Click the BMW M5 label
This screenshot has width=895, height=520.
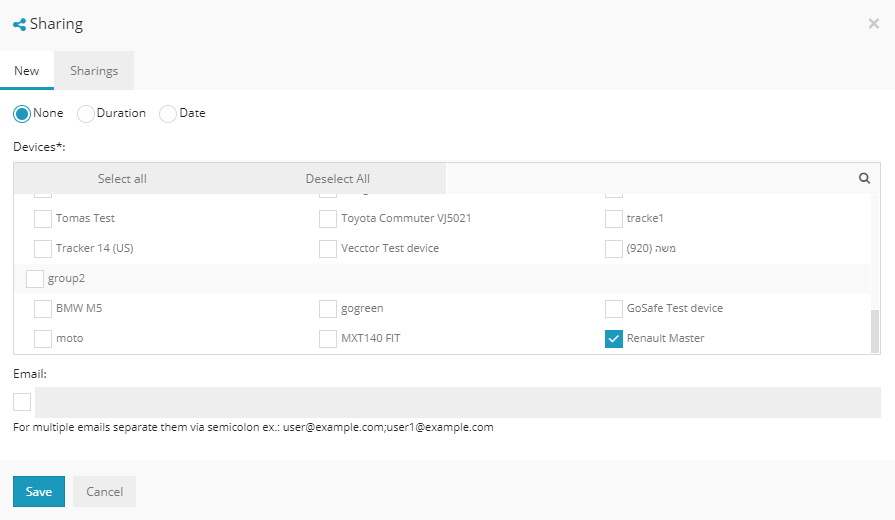tap(79, 308)
